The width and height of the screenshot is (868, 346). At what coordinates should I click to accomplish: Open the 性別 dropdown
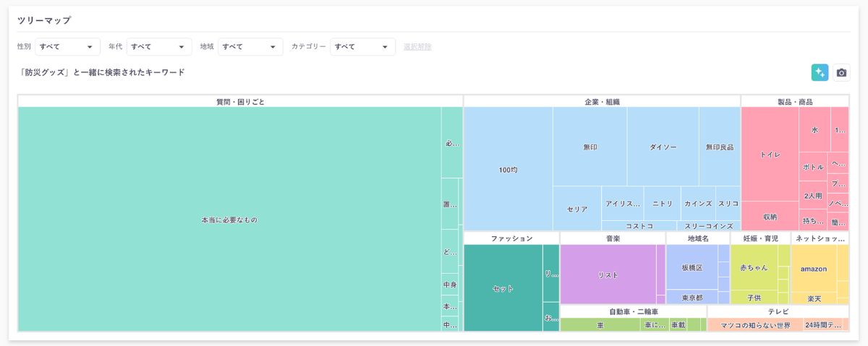pos(67,47)
